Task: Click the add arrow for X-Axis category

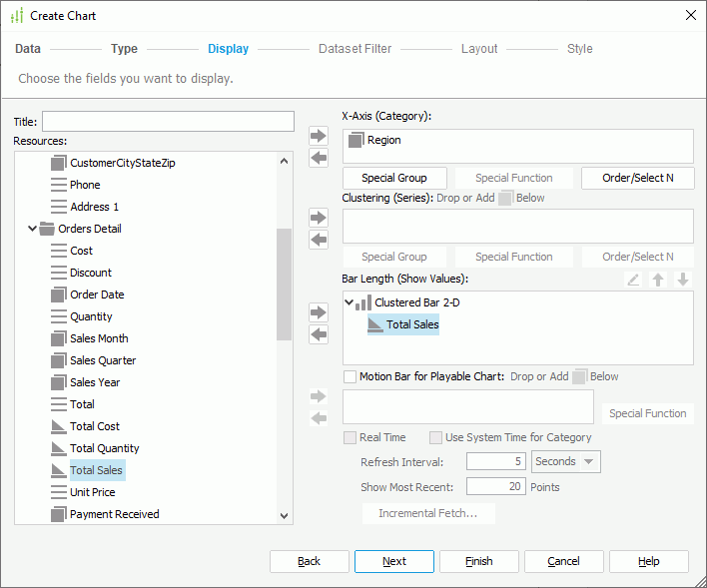Action: tap(319, 136)
